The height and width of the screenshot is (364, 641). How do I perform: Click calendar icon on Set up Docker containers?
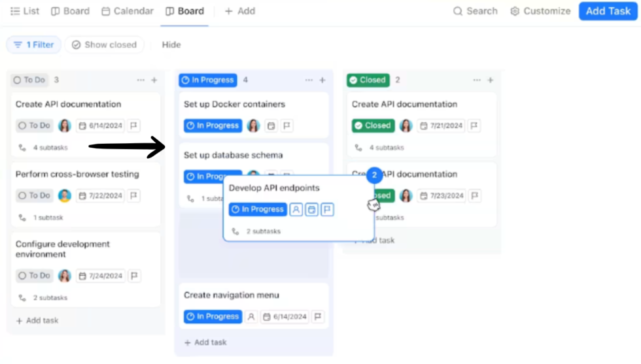271,125
